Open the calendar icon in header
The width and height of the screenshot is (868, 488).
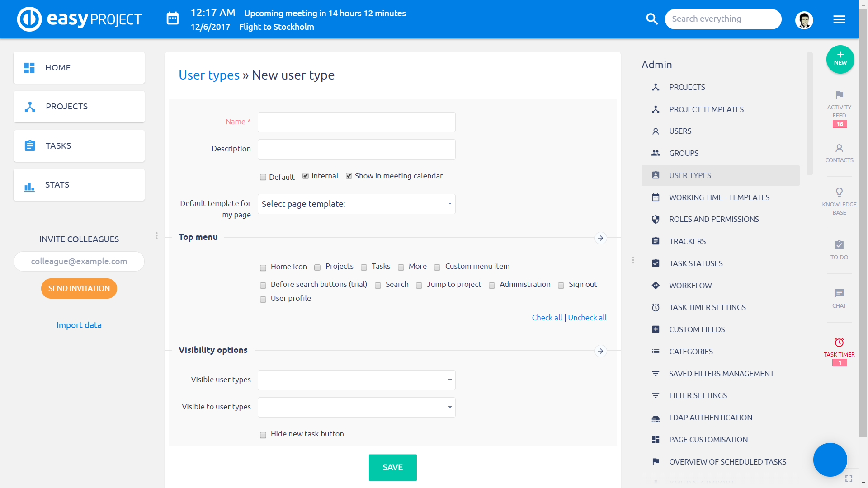[x=173, y=19]
